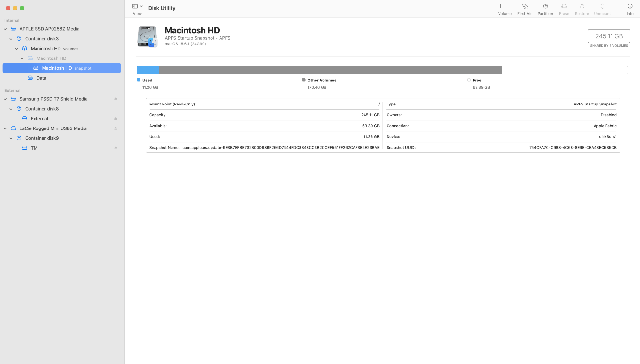
Task: Click the remove volume minus icon
Action: tap(509, 6)
